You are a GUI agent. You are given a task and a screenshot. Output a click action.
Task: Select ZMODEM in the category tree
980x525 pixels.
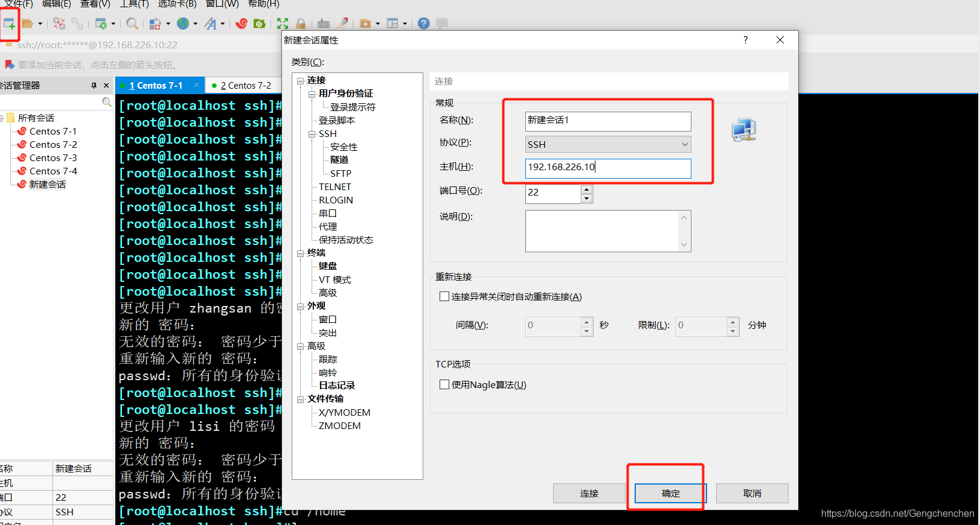point(340,426)
